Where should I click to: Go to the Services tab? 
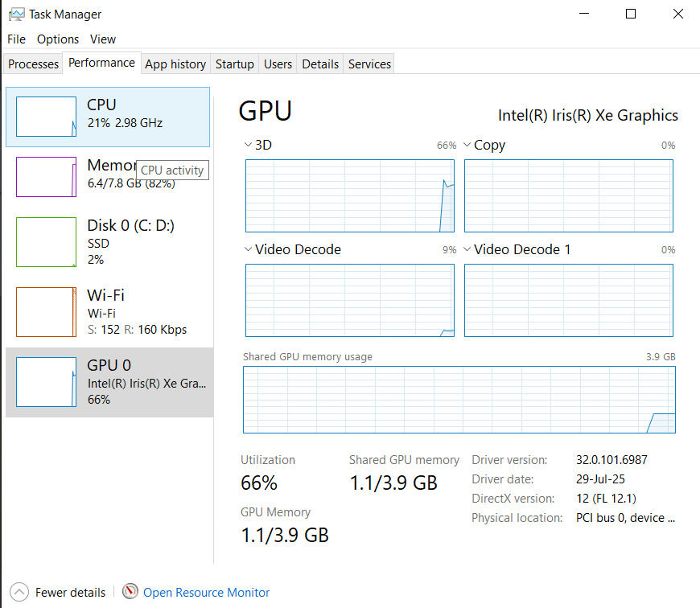click(x=369, y=64)
